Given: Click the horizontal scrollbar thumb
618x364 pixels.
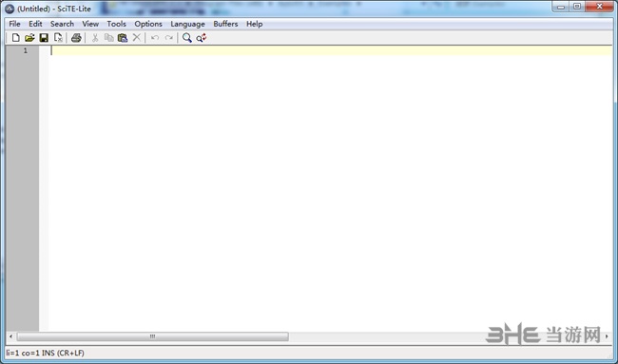Looking at the screenshot, I should pyautogui.click(x=152, y=336).
